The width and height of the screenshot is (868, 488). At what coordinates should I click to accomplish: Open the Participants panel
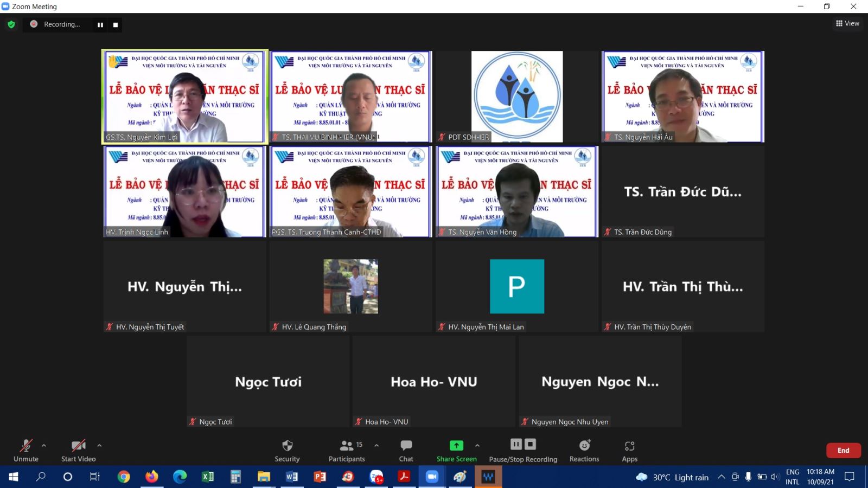pyautogui.click(x=346, y=450)
